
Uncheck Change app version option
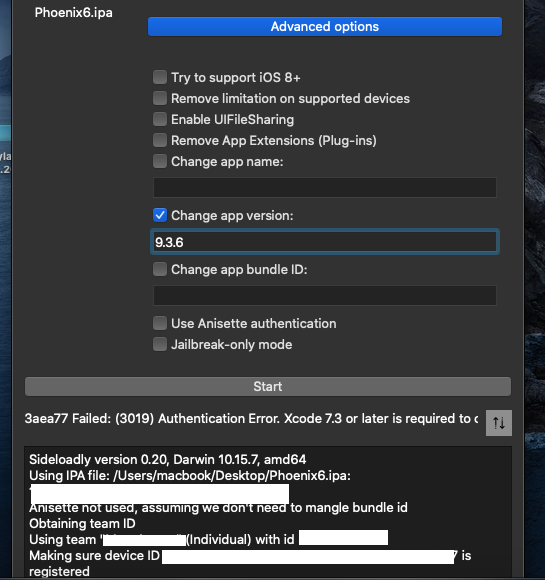160,215
